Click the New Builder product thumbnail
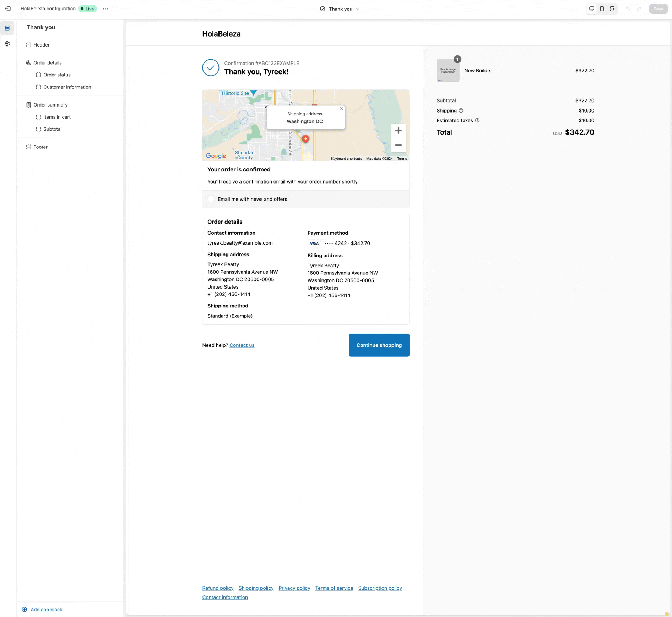 (448, 70)
